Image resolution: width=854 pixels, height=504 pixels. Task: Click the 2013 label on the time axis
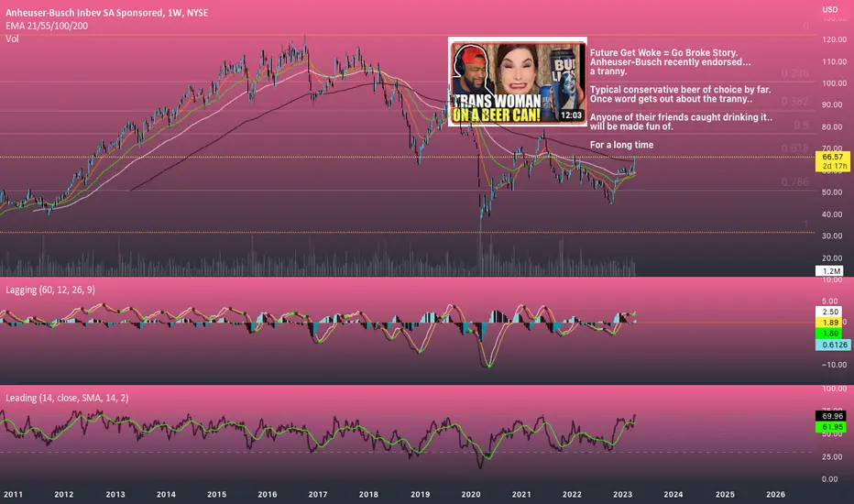click(x=115, y=494)
